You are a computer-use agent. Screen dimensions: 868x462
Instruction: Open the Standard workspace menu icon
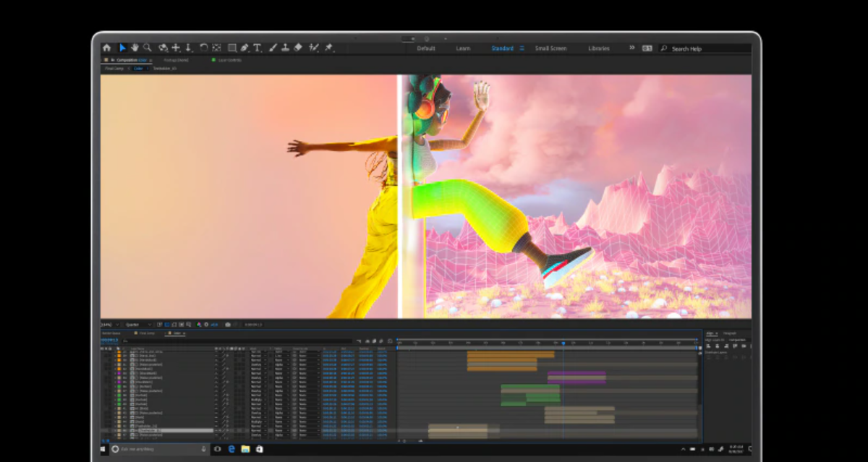[522, 48]
